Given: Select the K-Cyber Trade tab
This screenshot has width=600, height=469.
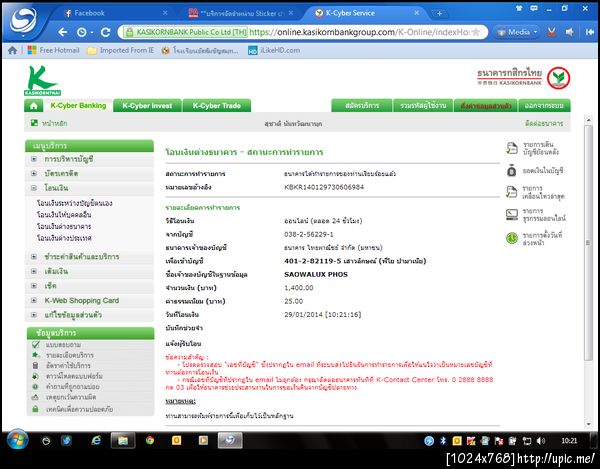Looking at the screenshot, I should click(217, 106).
